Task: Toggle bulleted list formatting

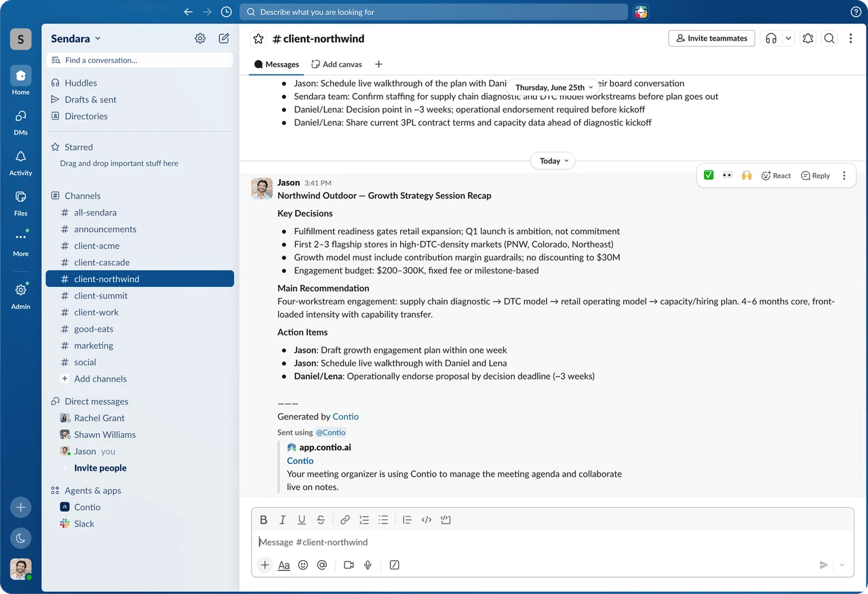Action: point(383,520)
